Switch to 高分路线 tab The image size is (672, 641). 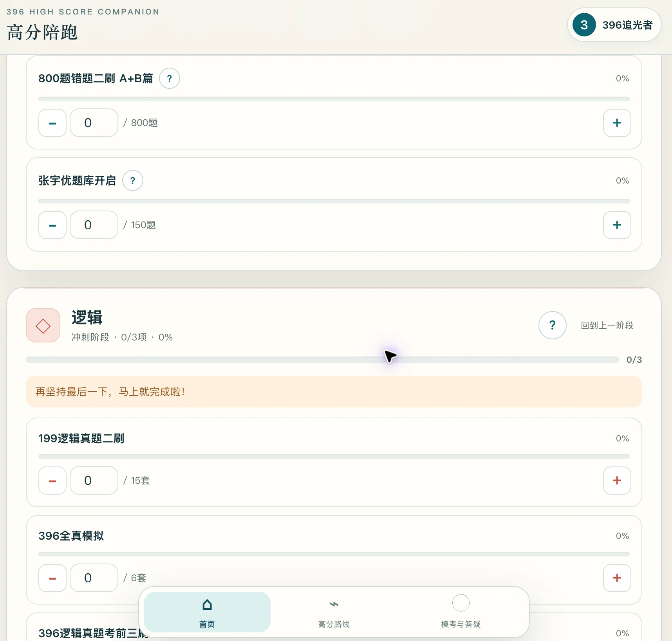tap(334, 612)
